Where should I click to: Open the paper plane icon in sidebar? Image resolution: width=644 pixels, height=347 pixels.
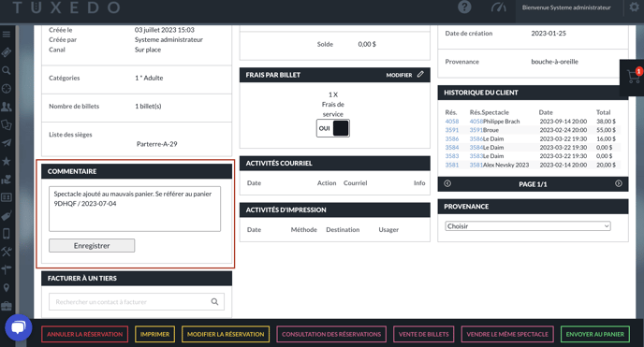(7, 143)
